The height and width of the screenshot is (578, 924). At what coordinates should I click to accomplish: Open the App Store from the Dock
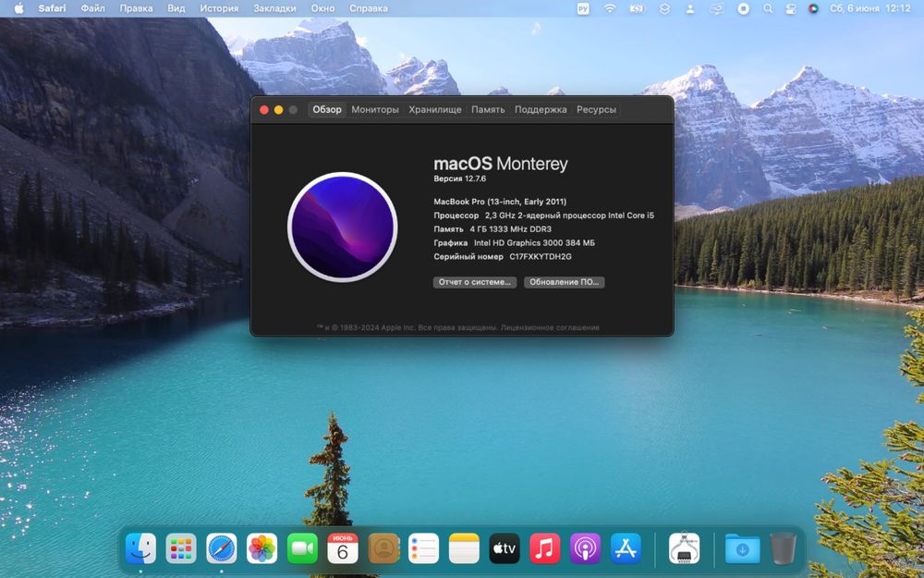[x=626, y=548]
